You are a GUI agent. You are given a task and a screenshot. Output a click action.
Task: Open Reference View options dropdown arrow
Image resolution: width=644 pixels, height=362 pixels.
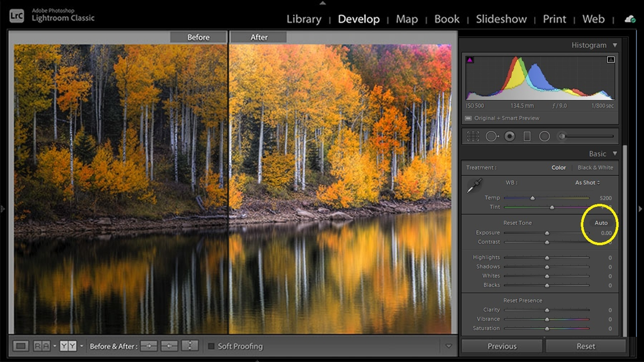click(x=54, y=346)
